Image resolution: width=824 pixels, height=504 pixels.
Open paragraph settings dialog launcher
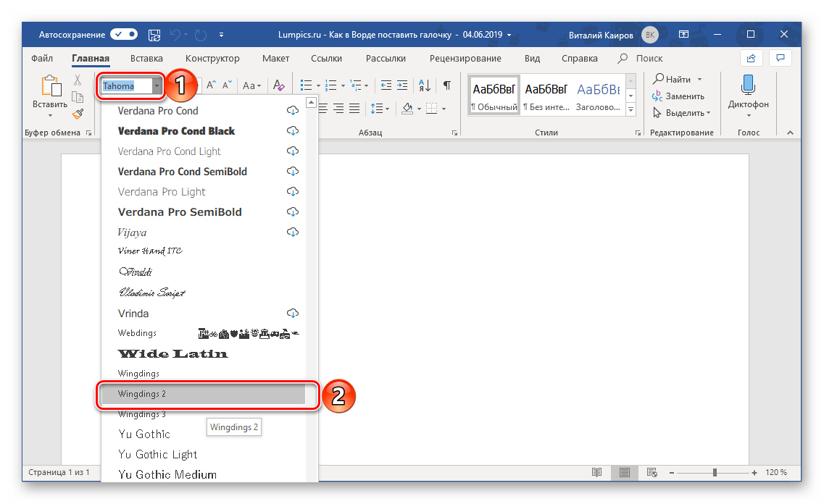[454, 133]
